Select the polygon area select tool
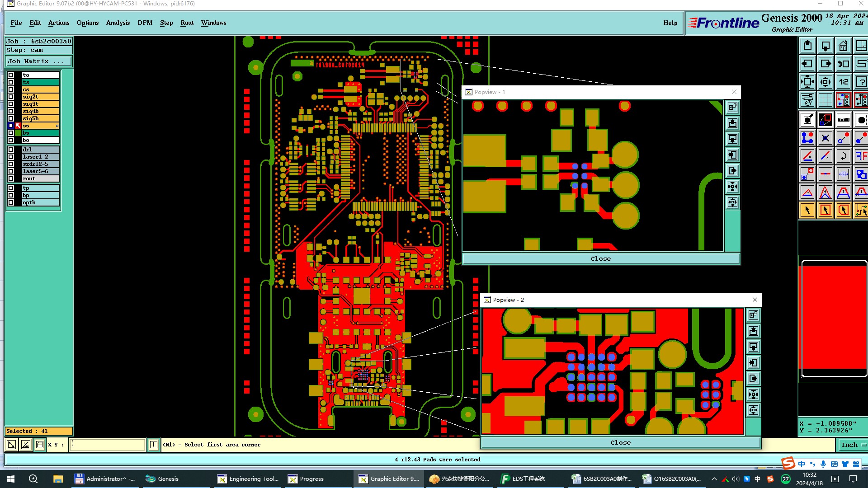Image resolution: width=868 pixels, height=488 pixels. 844,210
